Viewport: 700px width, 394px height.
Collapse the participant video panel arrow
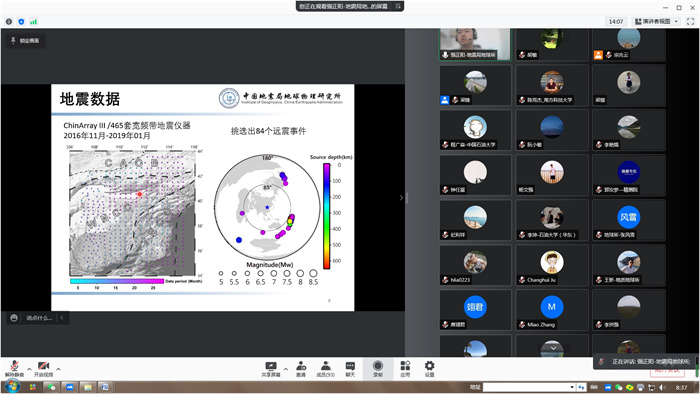pos(401,198)
